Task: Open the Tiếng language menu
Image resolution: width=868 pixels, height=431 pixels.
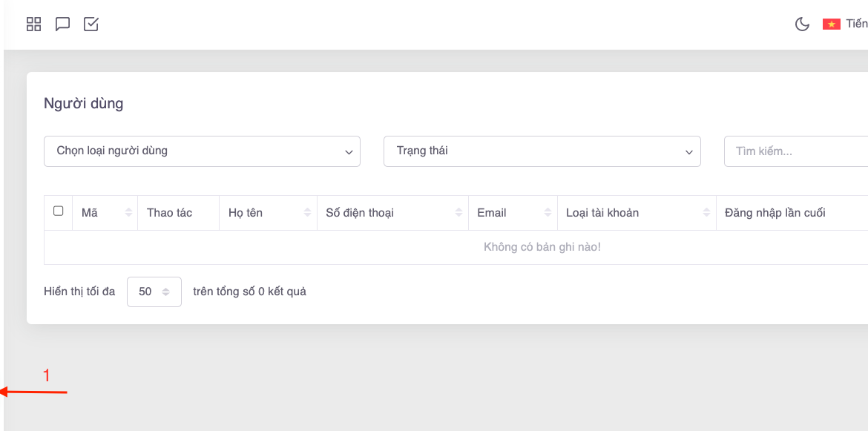Action: [x=856, y=24]
